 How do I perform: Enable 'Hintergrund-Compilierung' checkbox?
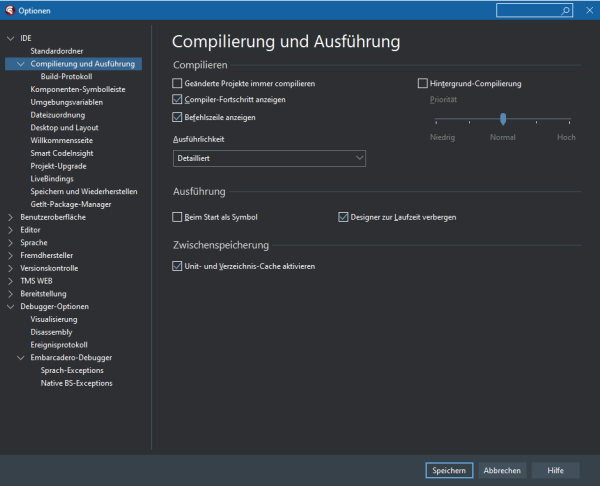422,83
